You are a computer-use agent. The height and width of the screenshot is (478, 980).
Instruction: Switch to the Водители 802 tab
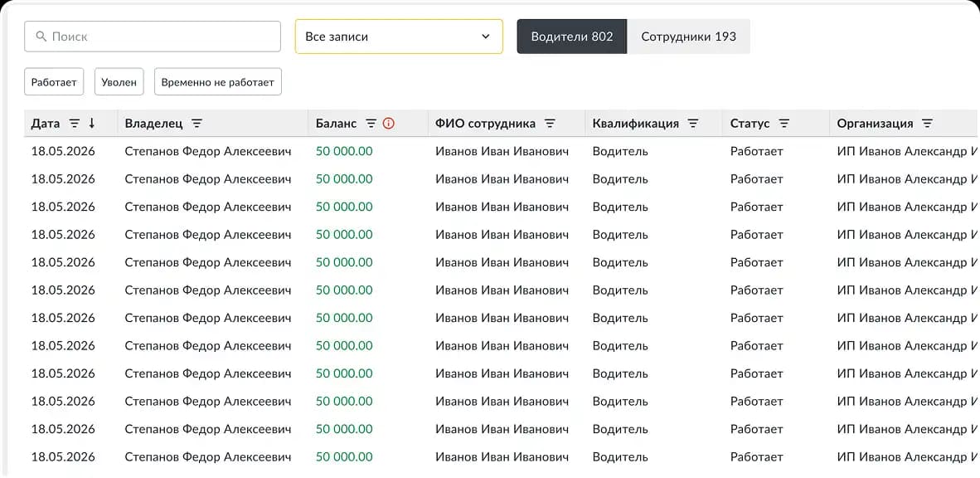[x=572, y=37]
